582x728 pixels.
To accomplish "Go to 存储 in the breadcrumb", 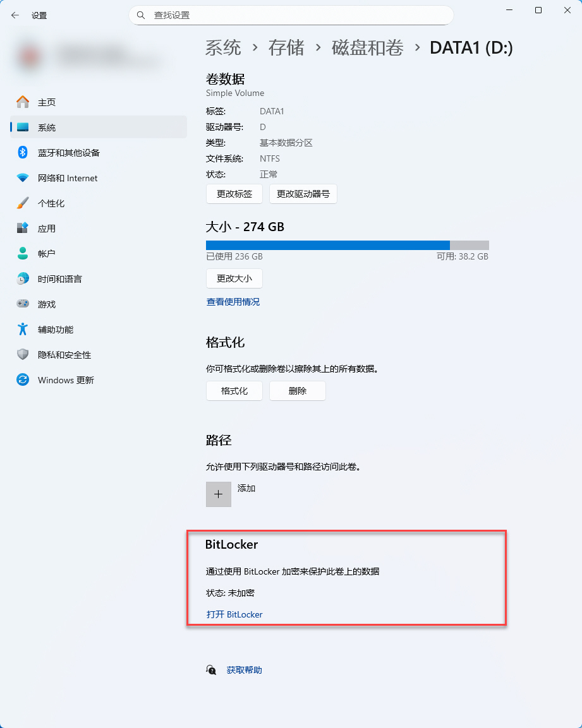I will (x=286, y=48).
